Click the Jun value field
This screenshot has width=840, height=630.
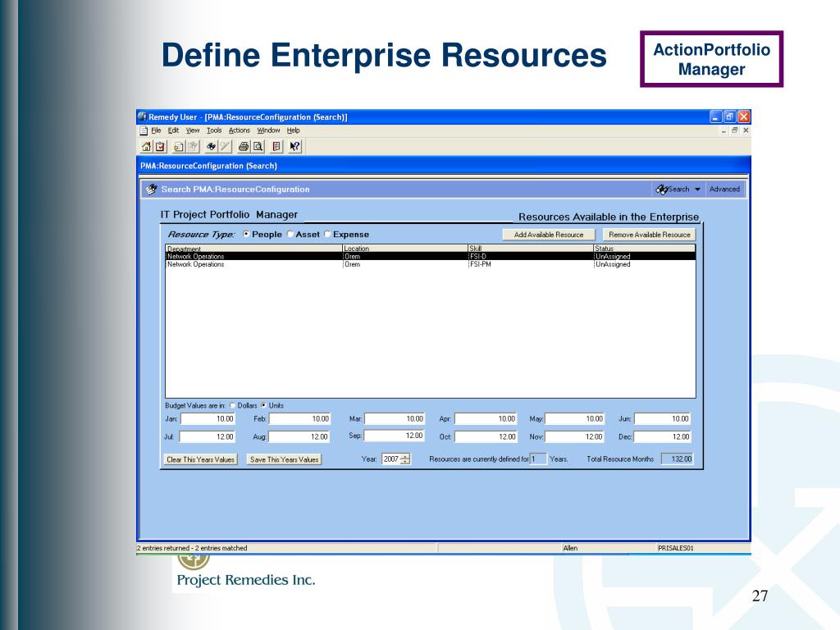click(663, 419)
